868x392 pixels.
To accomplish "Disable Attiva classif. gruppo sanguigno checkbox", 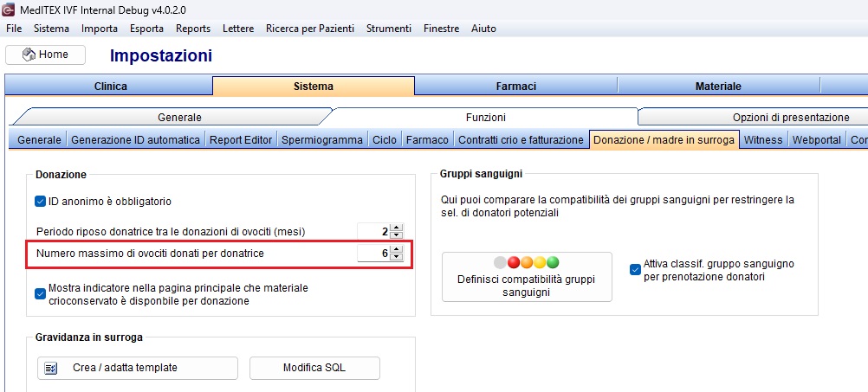I will pyautogui.click(x=636, y=270).
